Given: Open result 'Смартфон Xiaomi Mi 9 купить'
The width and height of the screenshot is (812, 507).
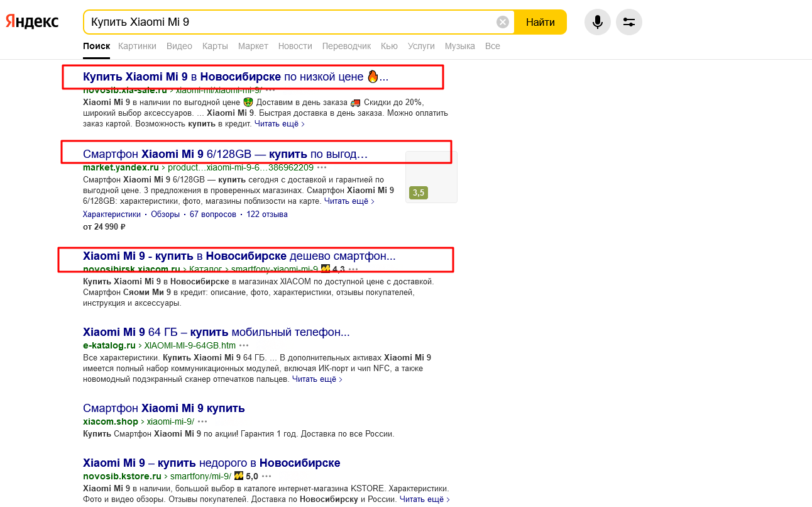Looking at the screenshot, I should point(164,408).
